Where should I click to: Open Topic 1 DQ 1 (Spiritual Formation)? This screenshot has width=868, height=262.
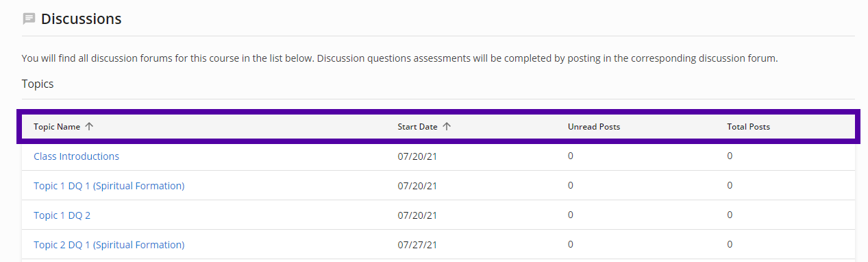coord(109,186)
